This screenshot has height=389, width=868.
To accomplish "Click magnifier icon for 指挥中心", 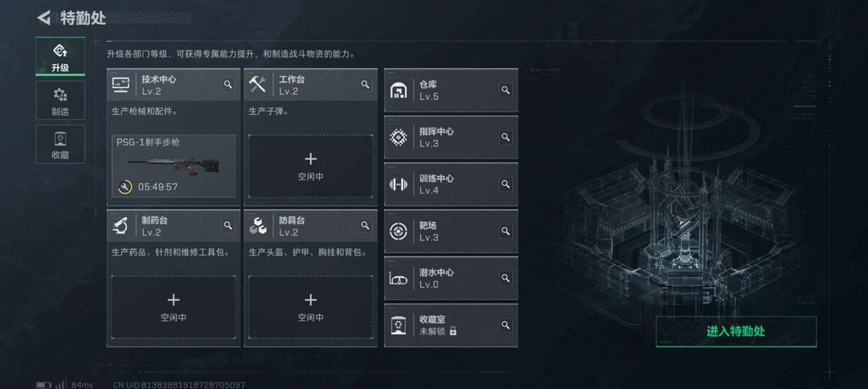I will pyautogui.click(x=506, y=137).
